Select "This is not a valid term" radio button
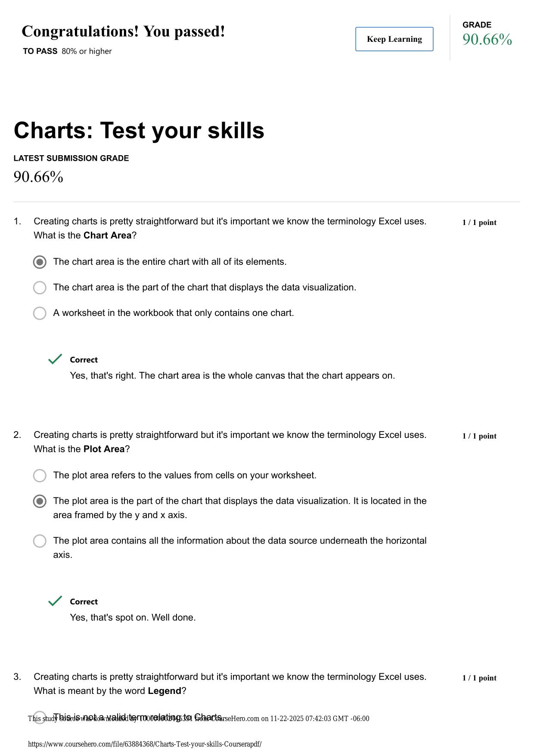The height and width of the screenshot is (756, 534). click(40, 718)
